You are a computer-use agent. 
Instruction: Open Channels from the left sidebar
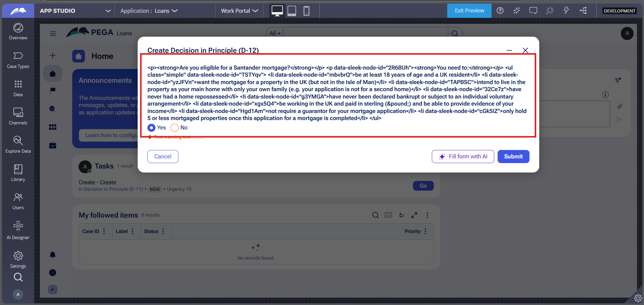point(18,116)
